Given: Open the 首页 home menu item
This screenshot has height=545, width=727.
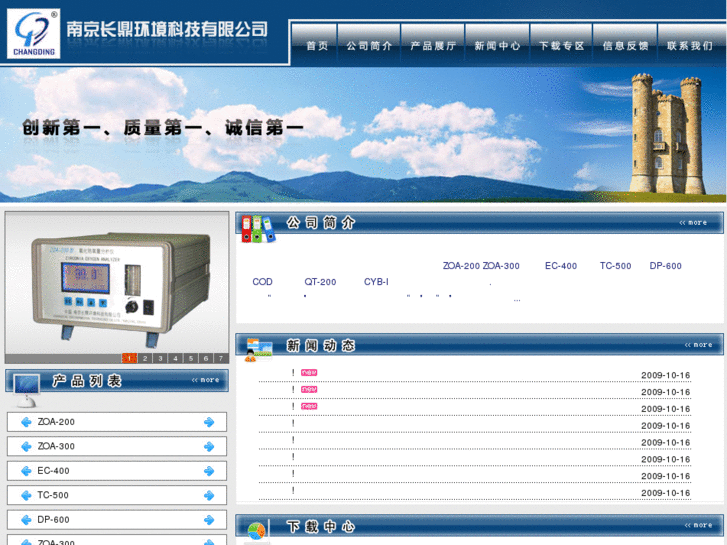Looking at the screenshot, I should coord(317,45).
